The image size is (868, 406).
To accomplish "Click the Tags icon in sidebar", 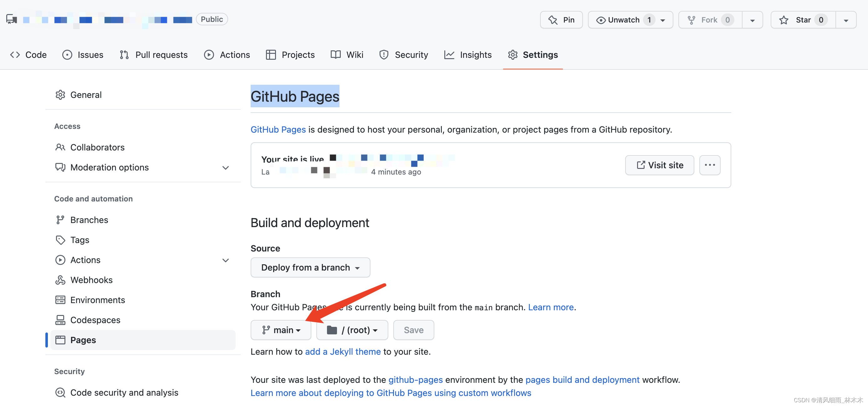I will tap(60, 240).
